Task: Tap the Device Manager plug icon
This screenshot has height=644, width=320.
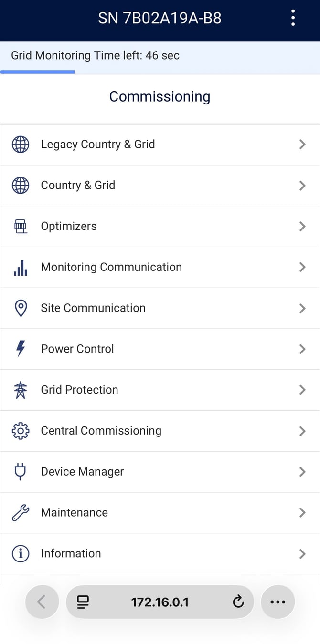Action: click(21, 472)
